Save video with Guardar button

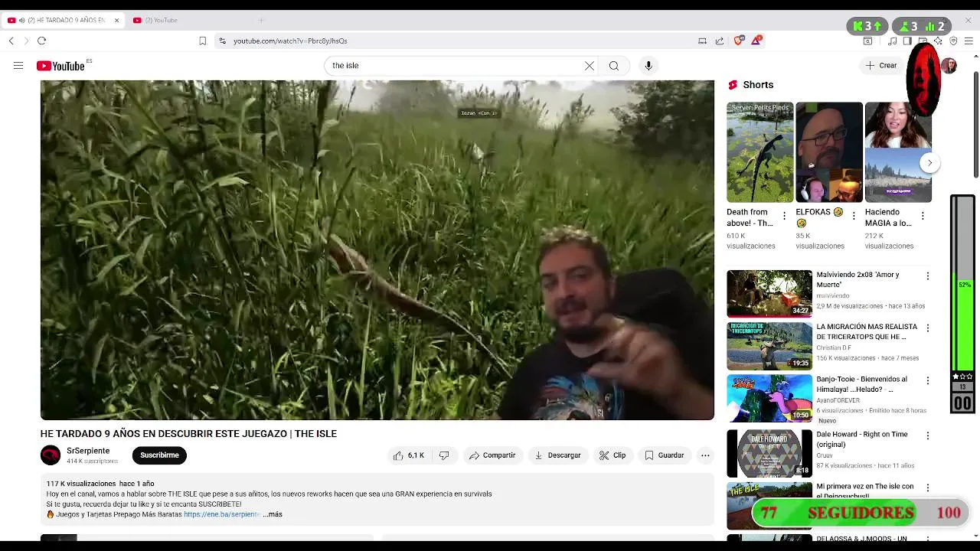(665, 455)
